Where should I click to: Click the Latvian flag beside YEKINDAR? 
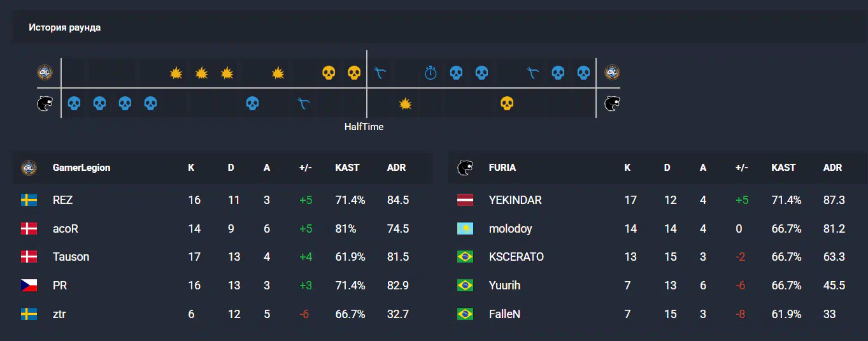[x=466, y=200]
